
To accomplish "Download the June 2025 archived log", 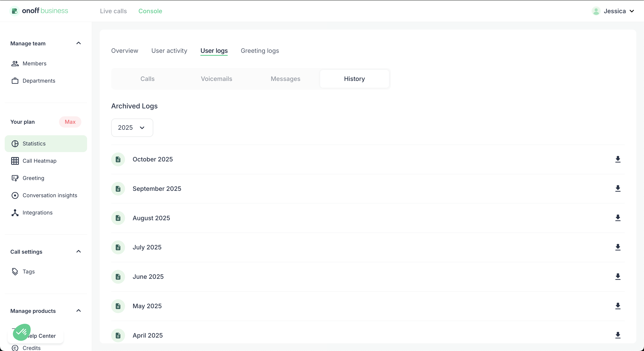I will pyautogui.click(x=618, y=276).
